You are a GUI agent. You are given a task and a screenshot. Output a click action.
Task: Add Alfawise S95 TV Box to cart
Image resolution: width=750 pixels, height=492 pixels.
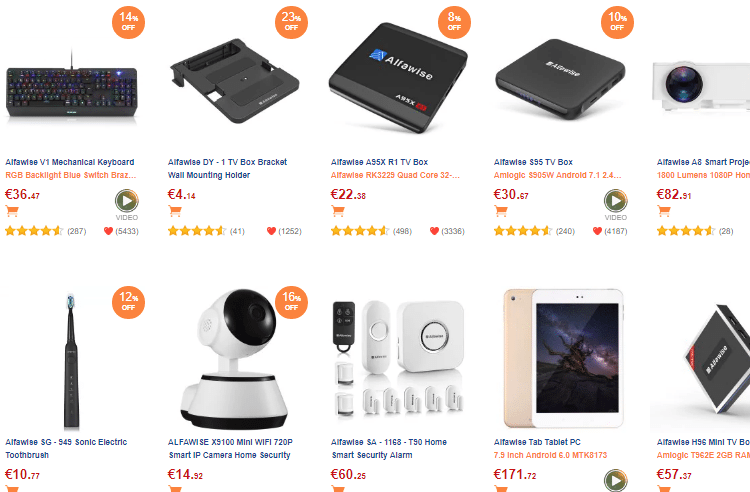501,211
